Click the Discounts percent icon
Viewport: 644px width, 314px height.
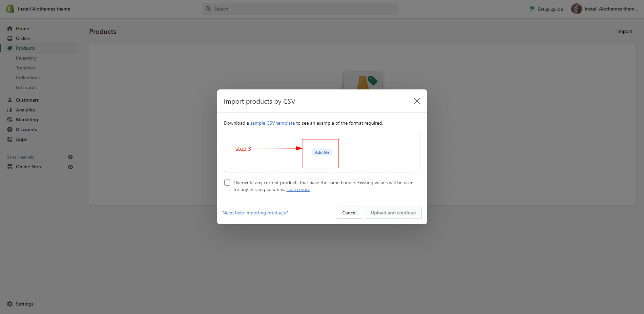coord(10,129)
